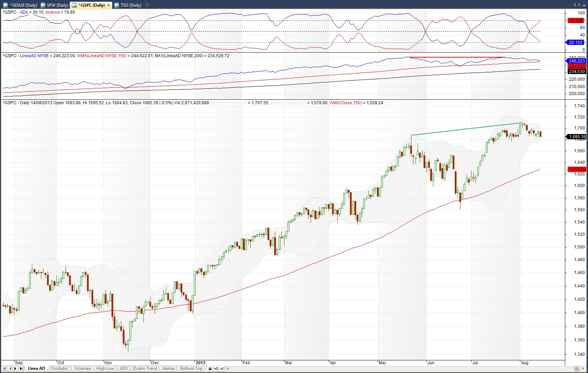The image size is (588, 373).
Task: Add a new chart tab
Action: click(x=147, y=5)
